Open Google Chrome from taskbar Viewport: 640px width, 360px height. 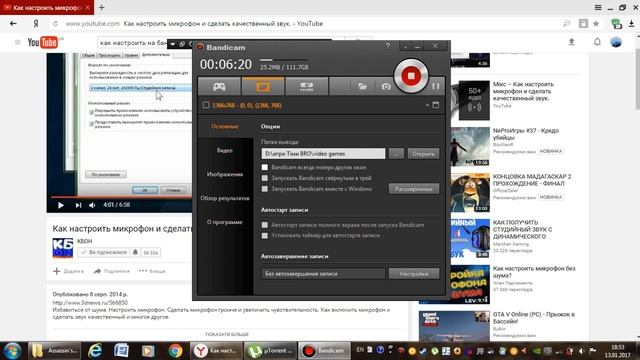coord(176,351)
